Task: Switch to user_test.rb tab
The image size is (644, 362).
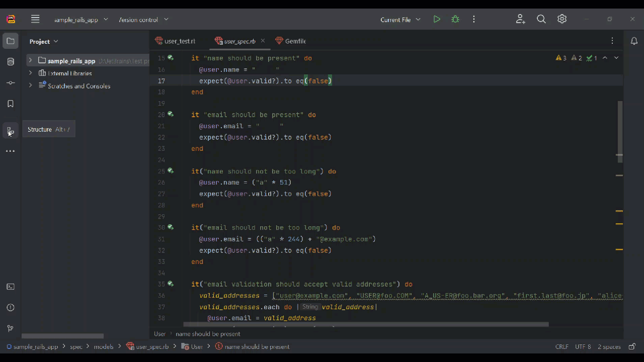Action: click(175, 41)
